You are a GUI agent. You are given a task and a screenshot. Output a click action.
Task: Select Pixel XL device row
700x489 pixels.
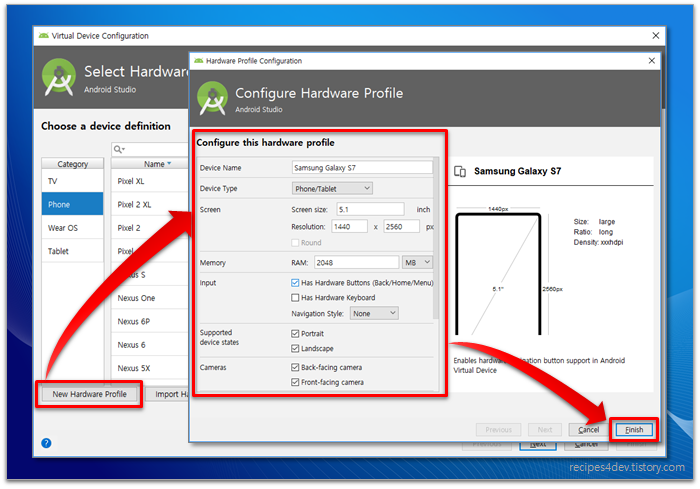150,181
